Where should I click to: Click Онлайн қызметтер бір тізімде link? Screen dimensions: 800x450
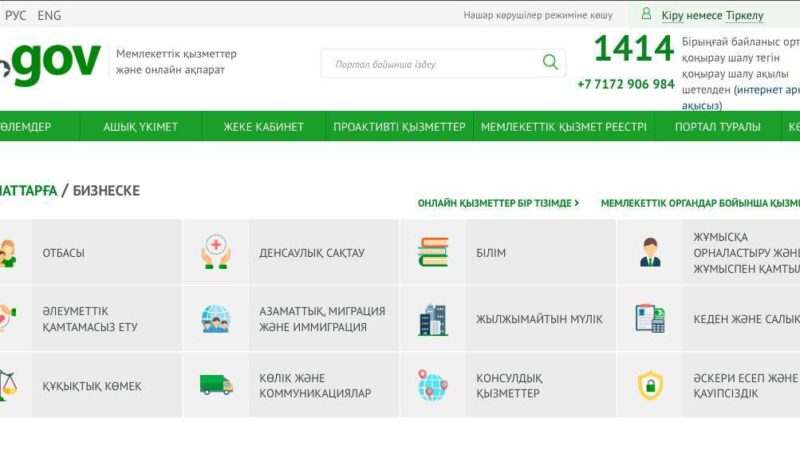point(498,203)
